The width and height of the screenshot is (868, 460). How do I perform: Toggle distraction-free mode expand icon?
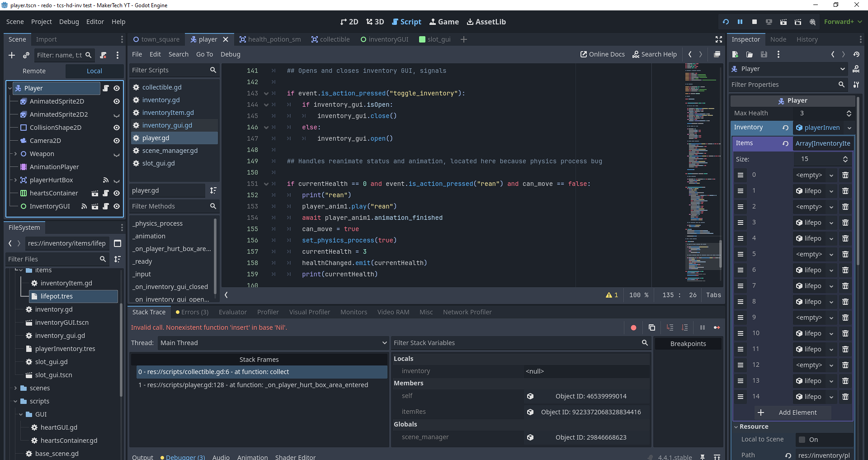point(719,39)
